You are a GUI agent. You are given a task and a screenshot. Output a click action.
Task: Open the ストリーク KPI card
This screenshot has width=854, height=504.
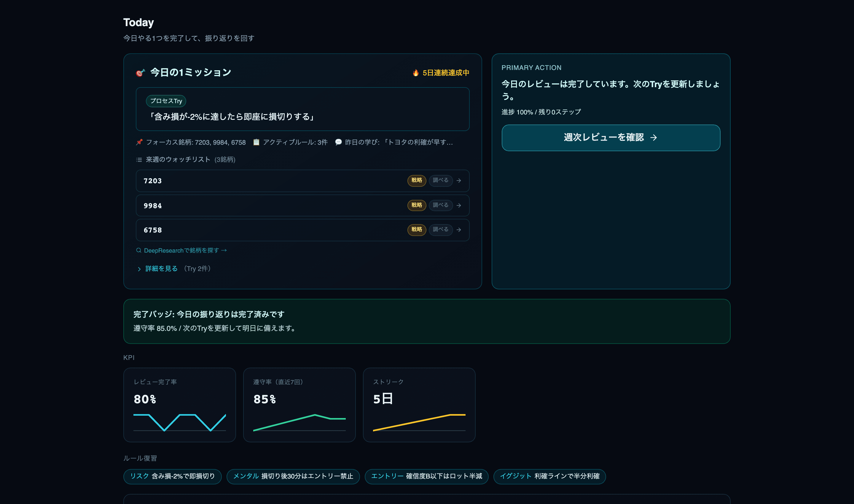click(419, 405)
